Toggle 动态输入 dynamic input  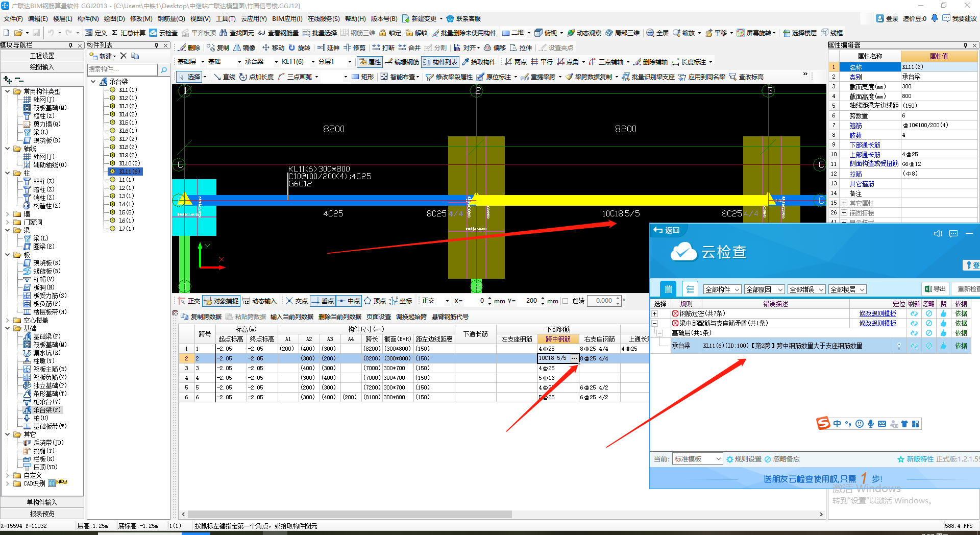[259, 301]
